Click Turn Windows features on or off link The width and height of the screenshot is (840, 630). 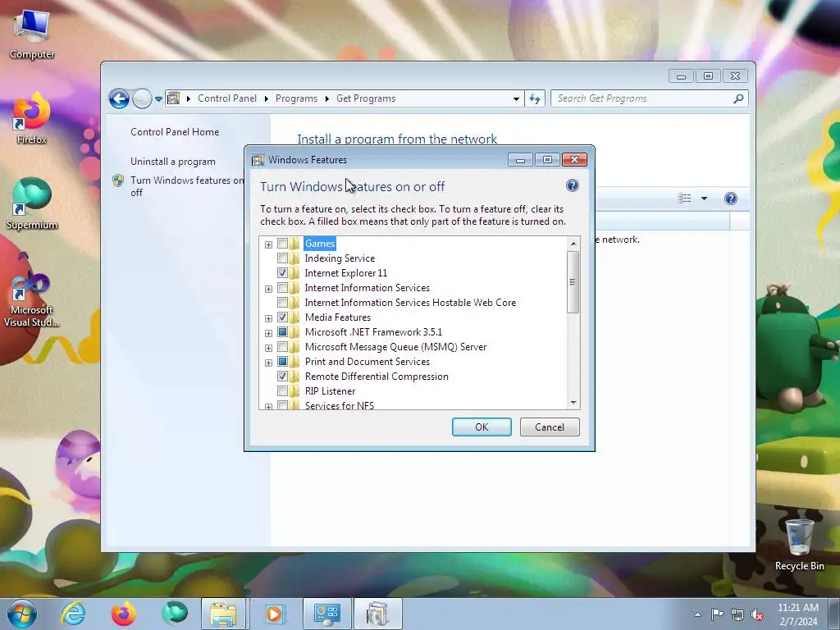187,186
